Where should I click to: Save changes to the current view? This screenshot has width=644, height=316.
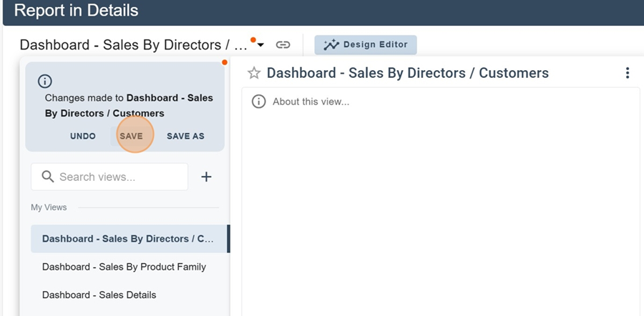click(x=132, y=136)
